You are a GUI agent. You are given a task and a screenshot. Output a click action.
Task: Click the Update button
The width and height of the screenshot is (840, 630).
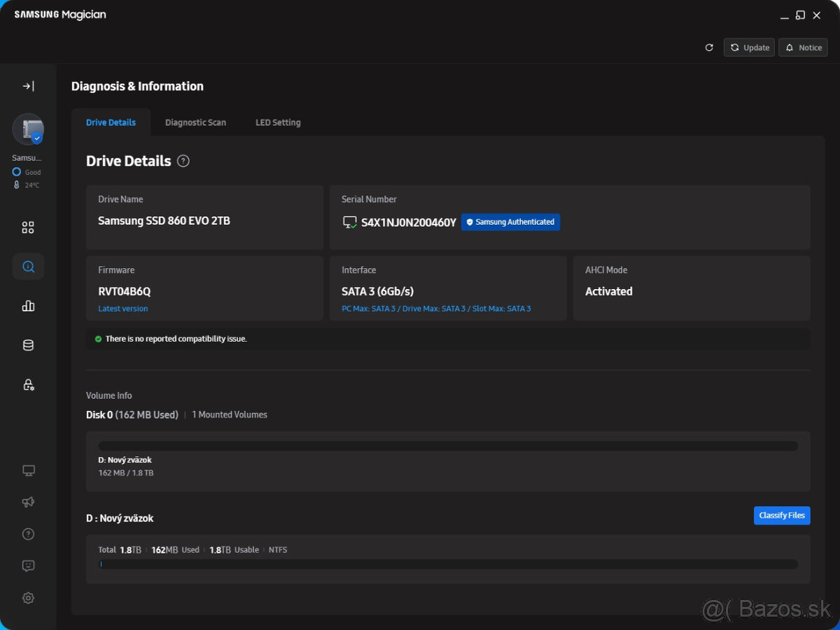(749, 48)
